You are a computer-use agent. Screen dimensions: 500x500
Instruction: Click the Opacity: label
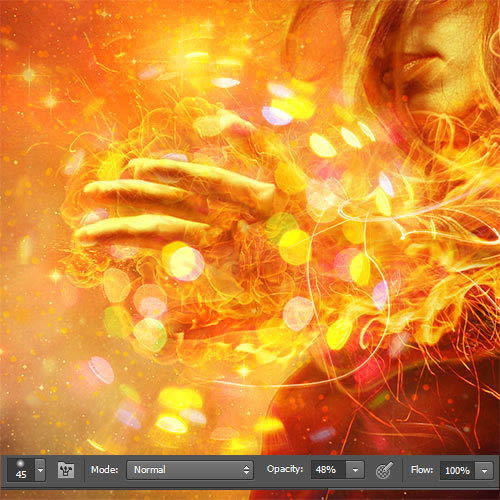pyautogui.click(x=285, y=469)
